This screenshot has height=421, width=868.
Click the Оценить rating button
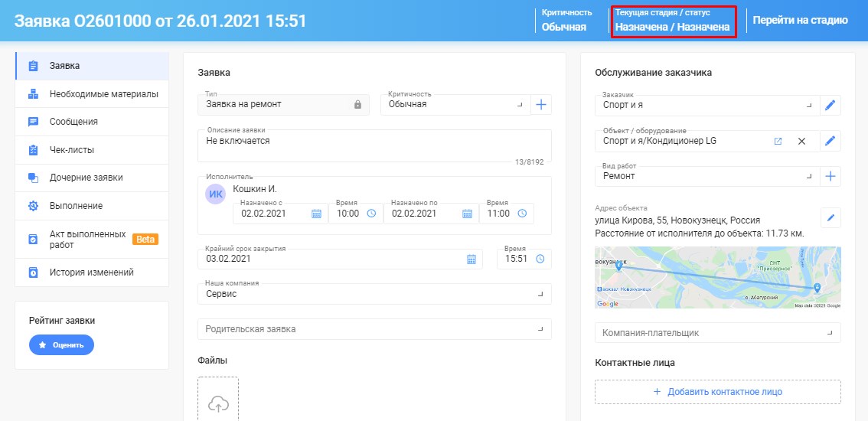61,345
